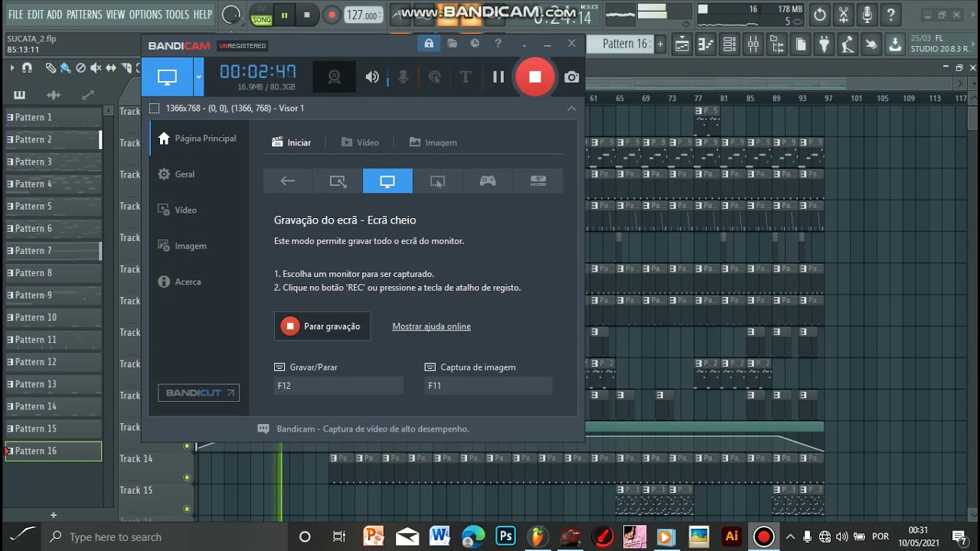
Task: Click the back arrow in Bandicam mode bar
Action: click(x=288, y=181)
